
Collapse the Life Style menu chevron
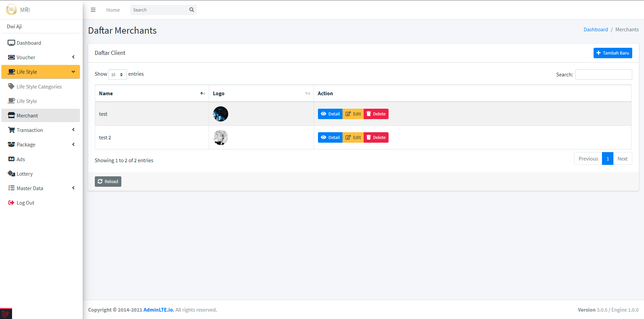(73, 72)
